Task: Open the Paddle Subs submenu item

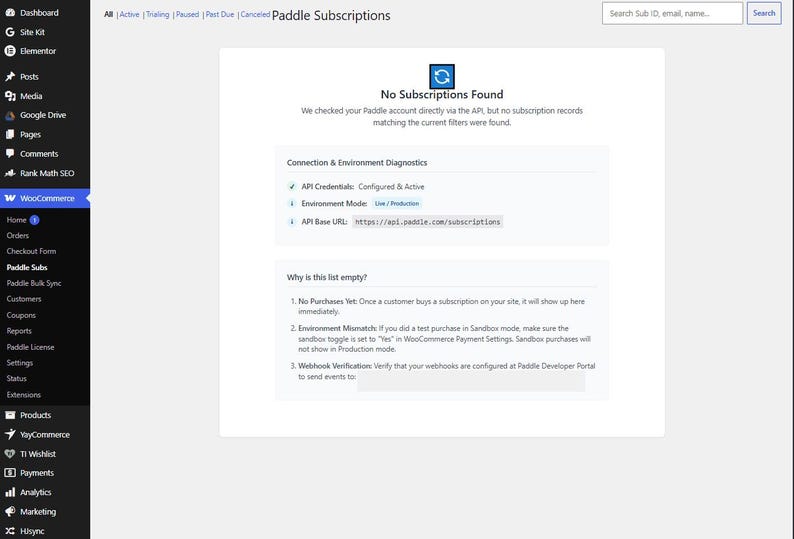Action: [27, 267]
